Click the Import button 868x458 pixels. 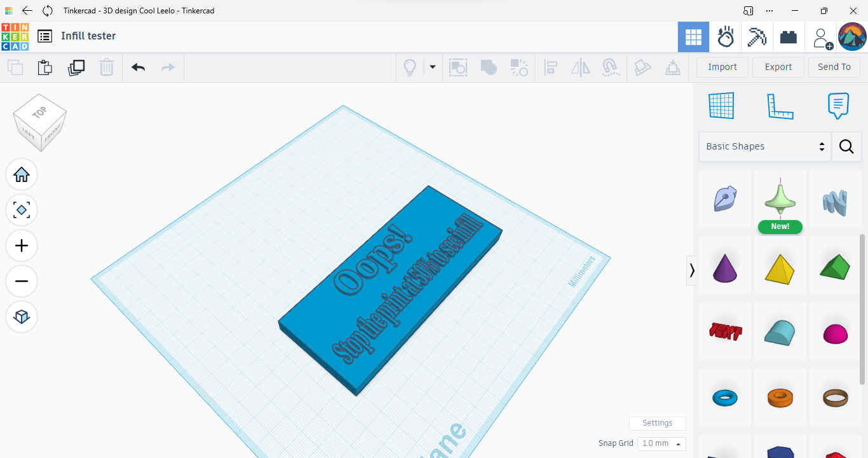[722, 67]
